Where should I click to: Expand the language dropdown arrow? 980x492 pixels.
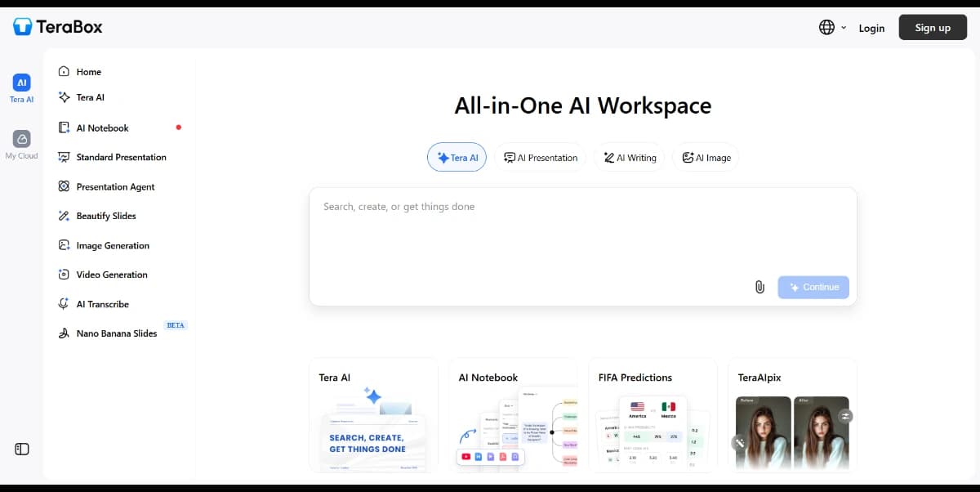(844, 28)
